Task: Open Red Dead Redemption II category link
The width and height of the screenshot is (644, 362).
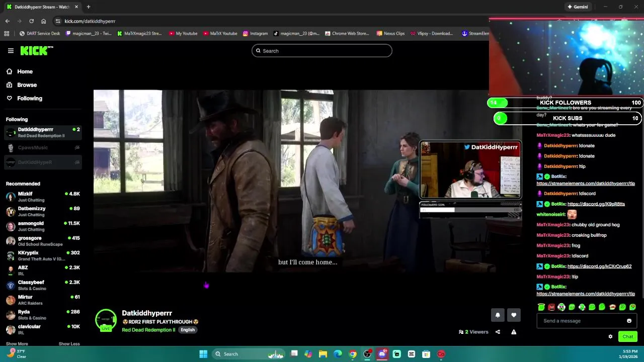Action: 148,330
